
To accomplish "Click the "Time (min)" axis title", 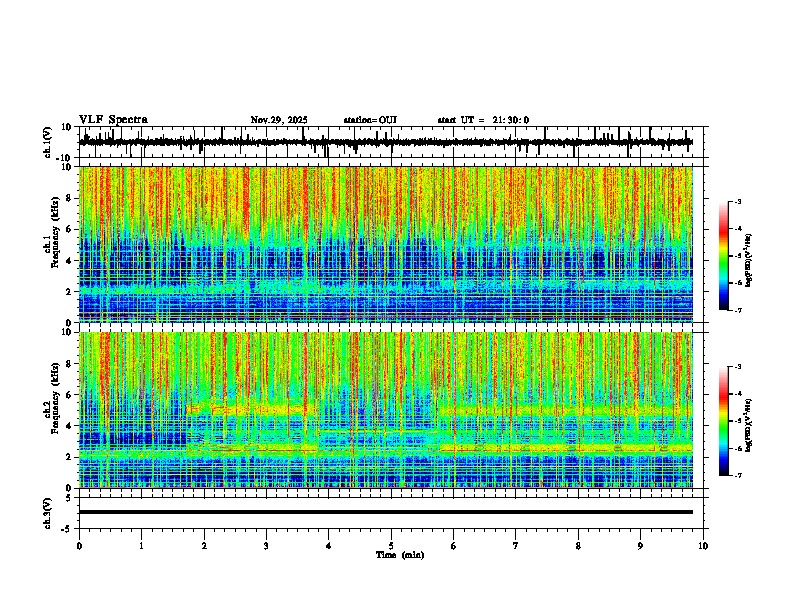I will 400,555.
